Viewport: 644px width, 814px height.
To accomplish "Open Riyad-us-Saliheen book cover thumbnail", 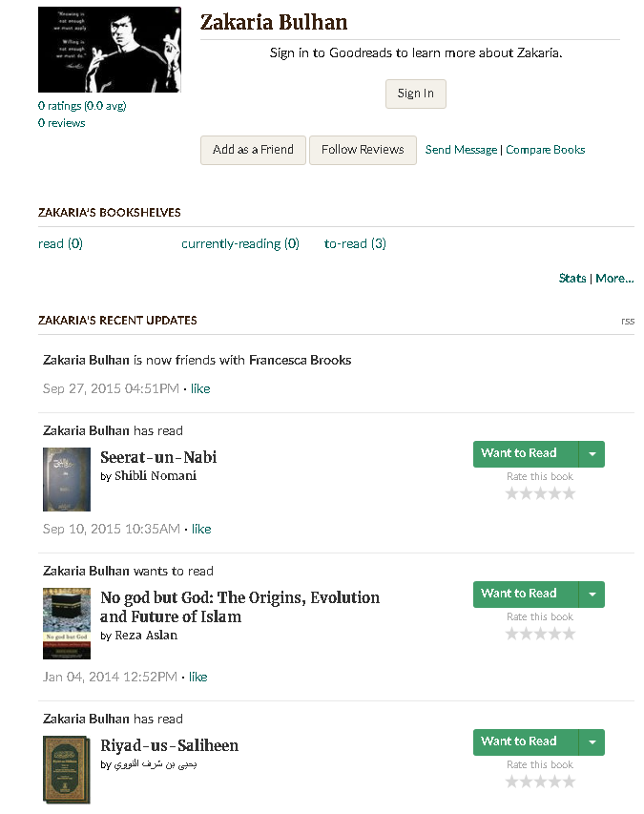I will coord(67,768).
